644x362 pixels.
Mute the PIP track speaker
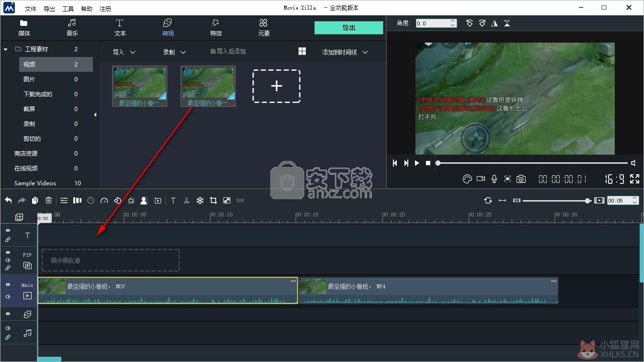[8, 260]
